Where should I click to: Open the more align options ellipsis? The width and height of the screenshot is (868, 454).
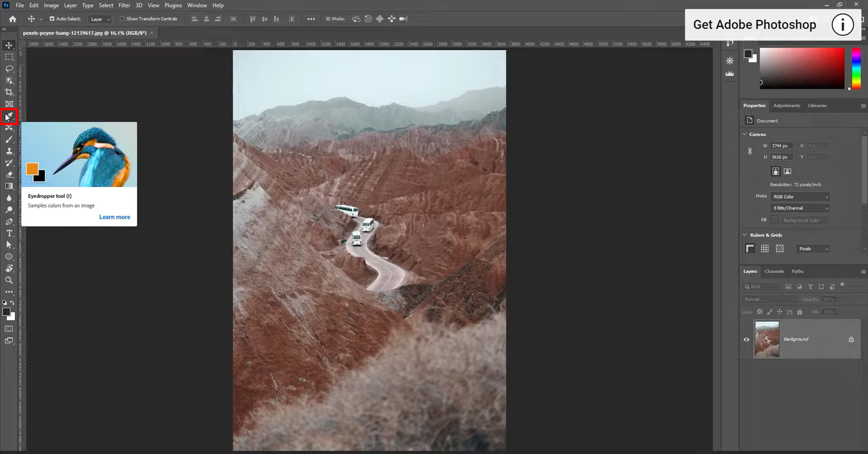(311, 19)
